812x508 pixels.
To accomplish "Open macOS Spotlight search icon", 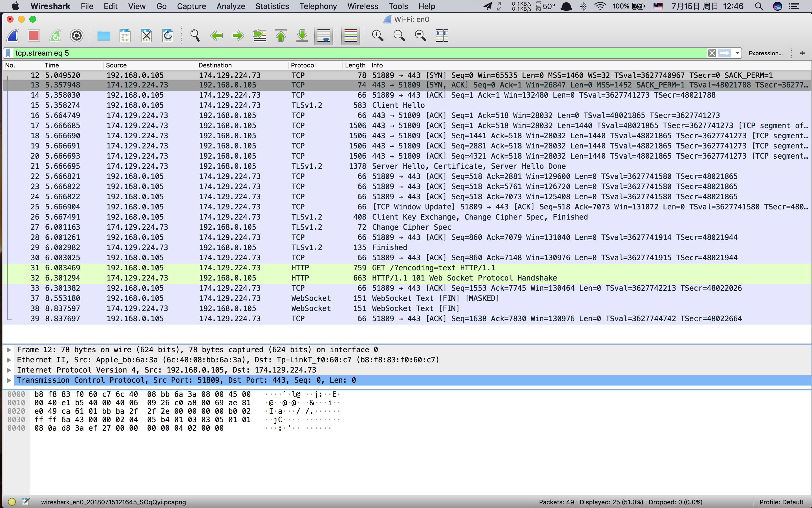I will tap(759, 6).
